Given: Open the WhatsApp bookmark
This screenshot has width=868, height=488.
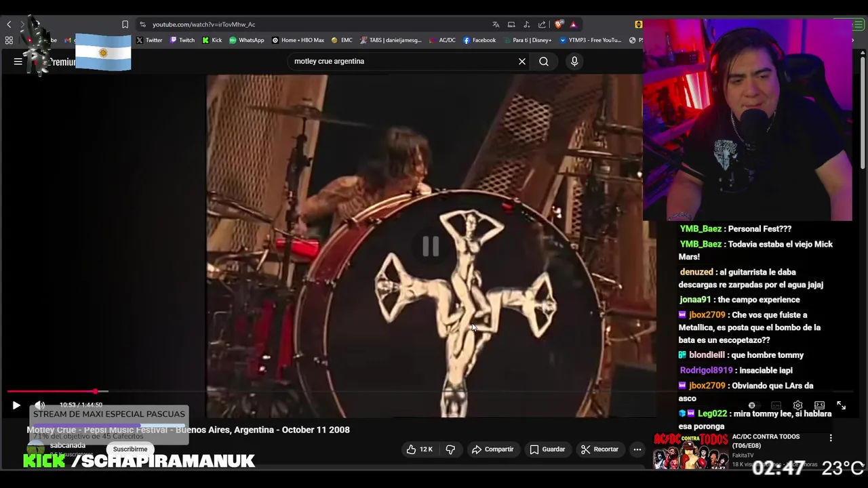Looking at the screenshot, I should point(247,40).
